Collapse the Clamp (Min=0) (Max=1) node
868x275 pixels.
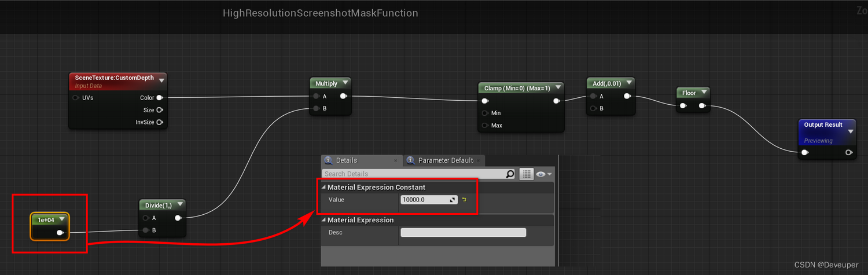(558, 88)
